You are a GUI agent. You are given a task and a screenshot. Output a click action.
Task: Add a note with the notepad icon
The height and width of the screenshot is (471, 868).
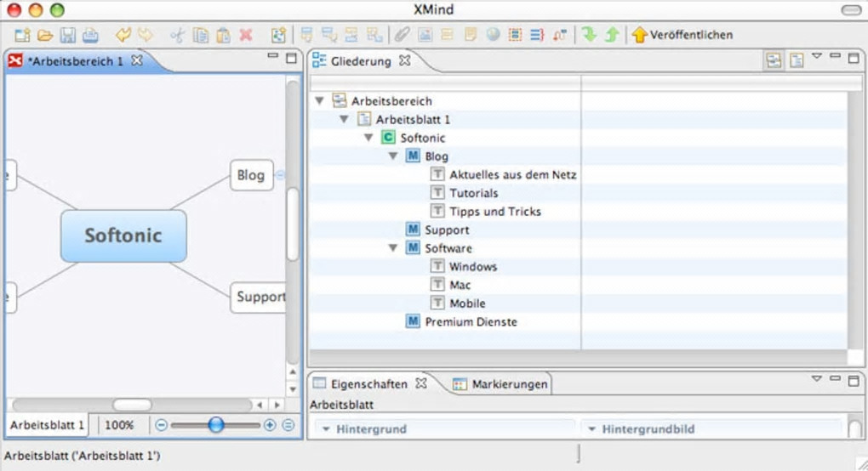470,36
